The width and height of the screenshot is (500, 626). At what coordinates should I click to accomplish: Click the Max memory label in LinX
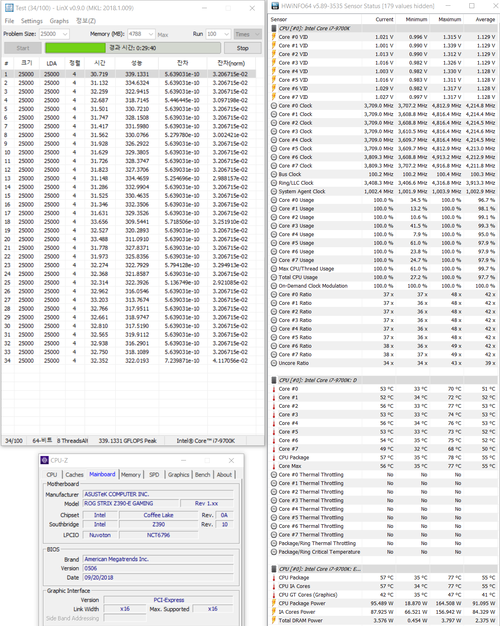click(163, 35)
